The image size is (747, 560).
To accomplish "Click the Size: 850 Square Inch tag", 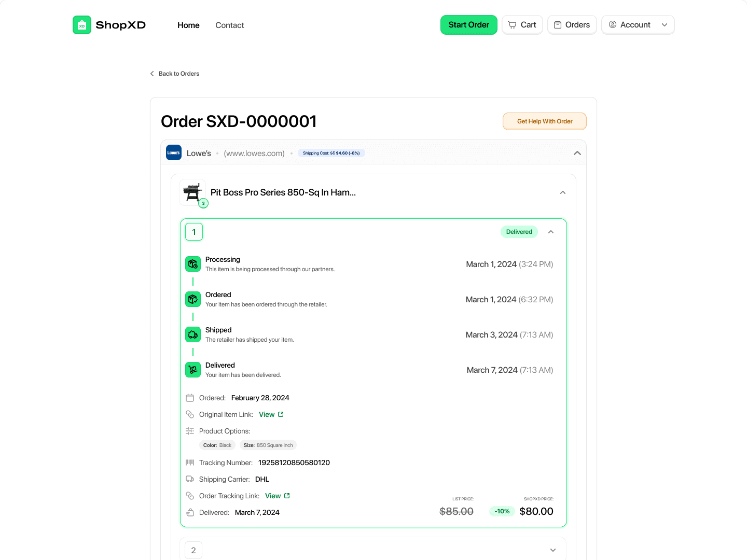I will coord(268,445).
